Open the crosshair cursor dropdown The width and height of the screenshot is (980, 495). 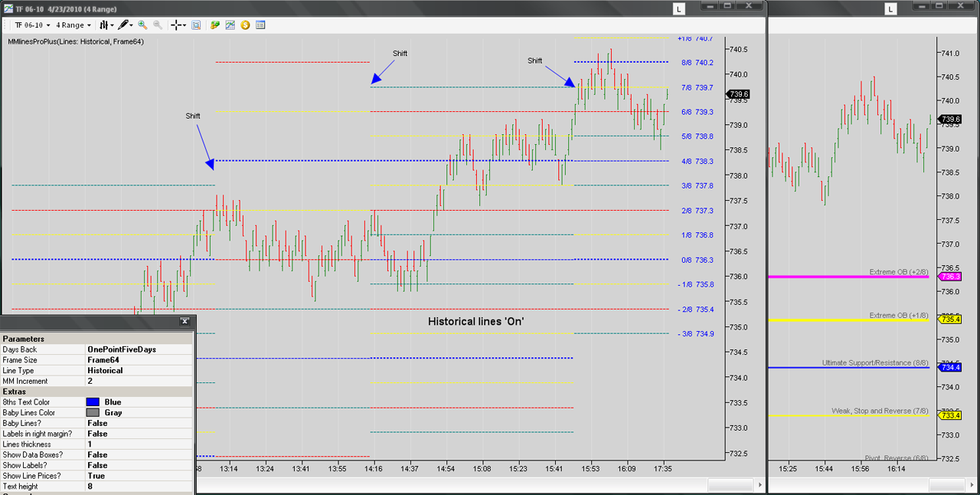pos(178,25)
